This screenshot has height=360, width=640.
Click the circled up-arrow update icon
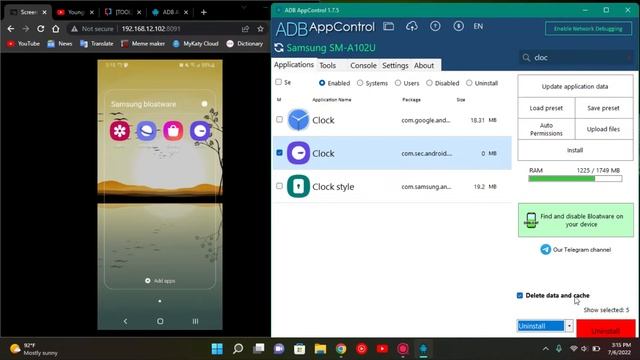435,27
